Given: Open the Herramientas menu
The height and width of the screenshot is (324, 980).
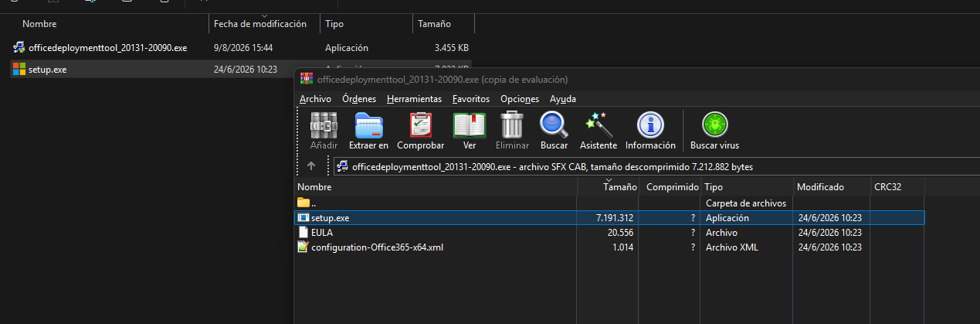Looking at the screenshot, I should 414,99.
